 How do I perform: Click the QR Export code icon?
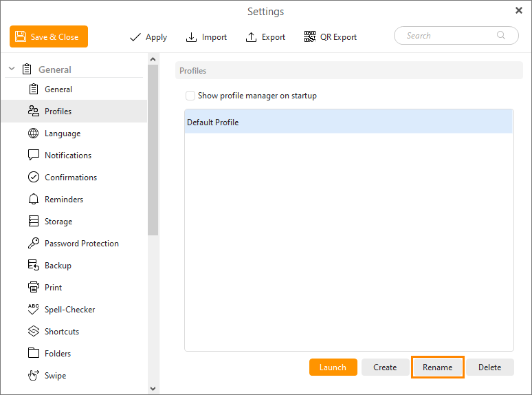click(x=310, y=37)
